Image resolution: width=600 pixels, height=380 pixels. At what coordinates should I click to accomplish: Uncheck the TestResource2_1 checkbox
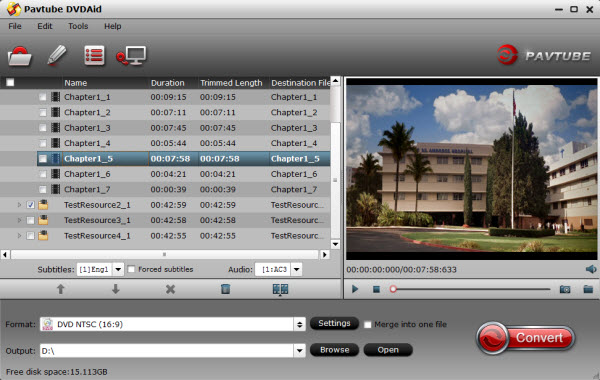(31, 205)
